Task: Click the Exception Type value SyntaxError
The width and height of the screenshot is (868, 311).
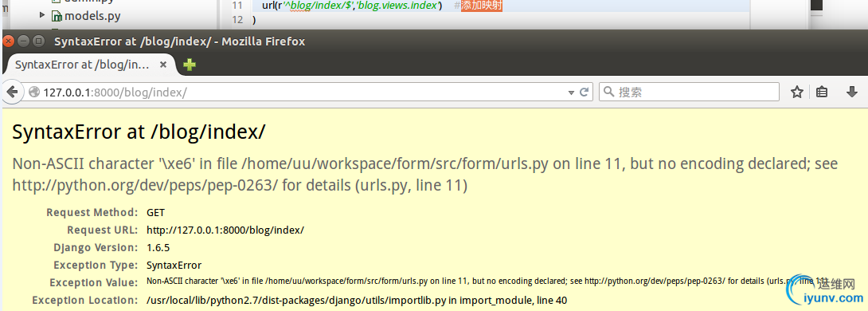Action: (174, 265)
